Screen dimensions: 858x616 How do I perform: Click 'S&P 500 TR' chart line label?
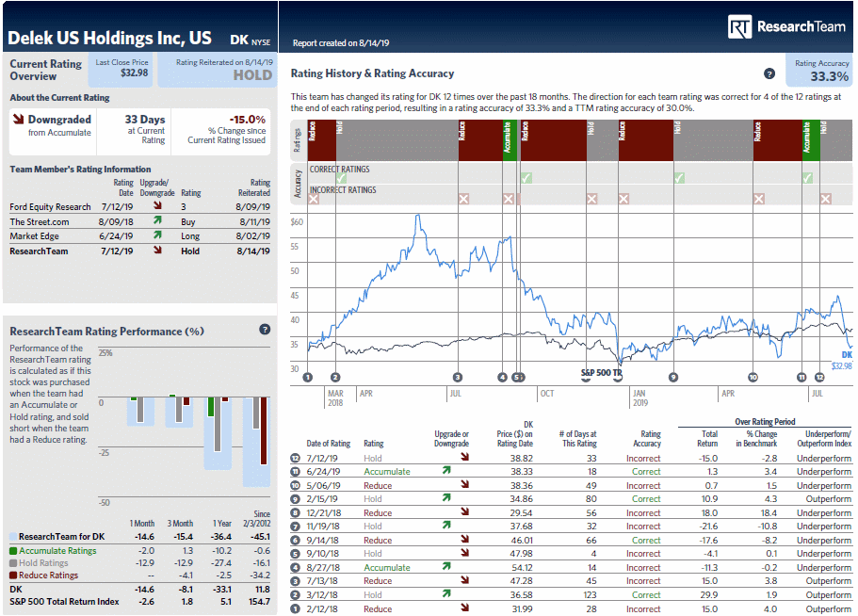(602, 373)
